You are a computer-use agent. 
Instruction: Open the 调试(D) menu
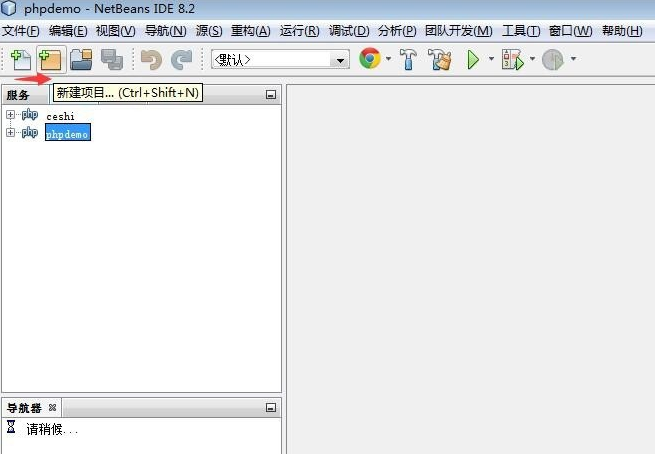click(349, 31)
